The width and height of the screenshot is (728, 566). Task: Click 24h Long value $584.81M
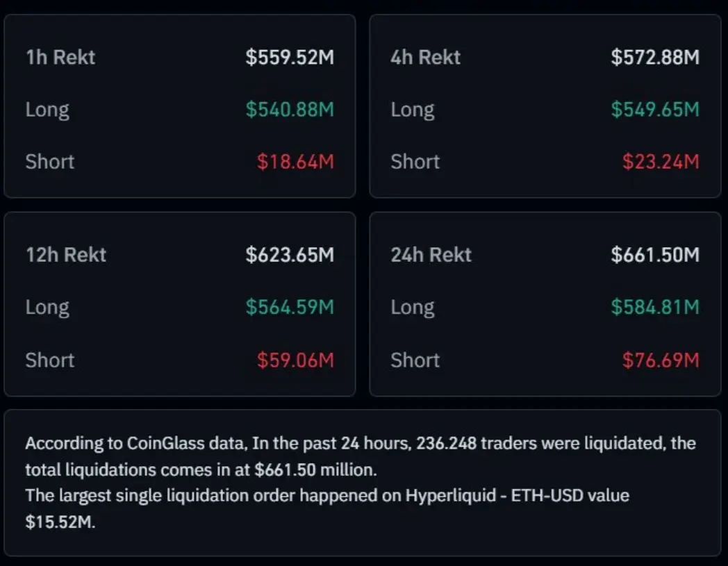(655, 307)
